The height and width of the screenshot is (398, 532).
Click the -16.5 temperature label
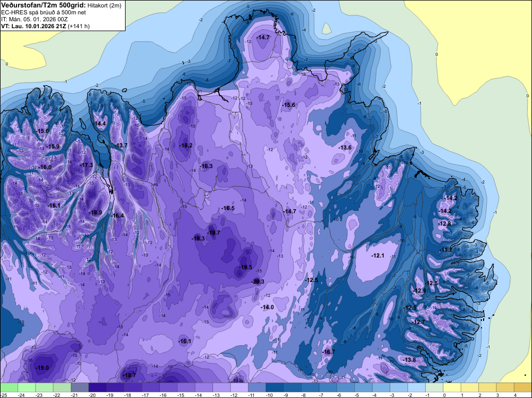pos(228,208)
